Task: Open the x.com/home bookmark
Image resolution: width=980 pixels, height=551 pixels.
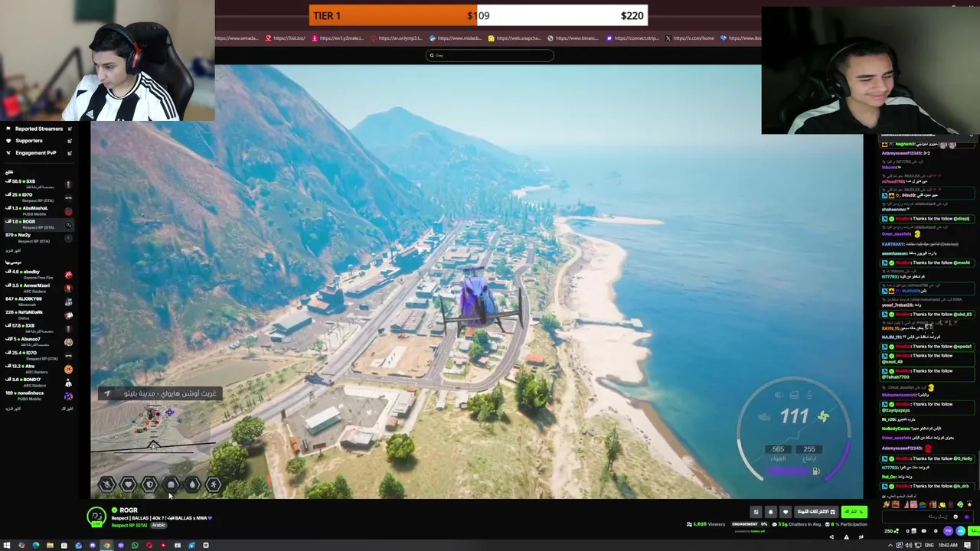Action: [x=690, y=38]
